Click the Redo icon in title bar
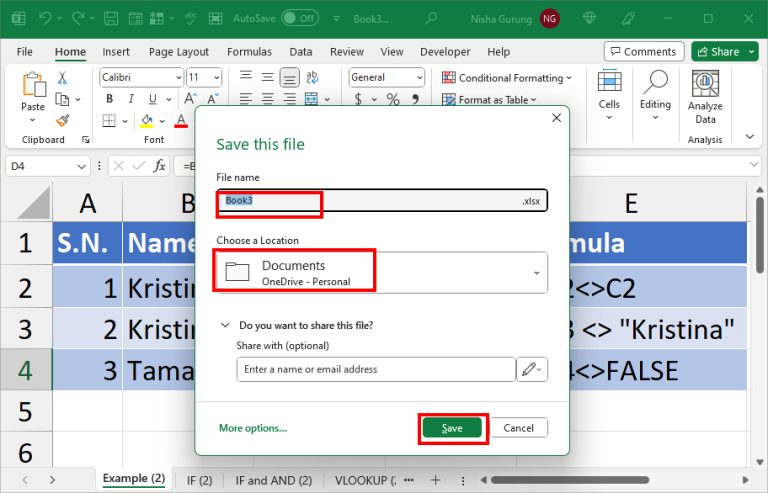Viewport: 768px width, 493px height. click(78, 19)
